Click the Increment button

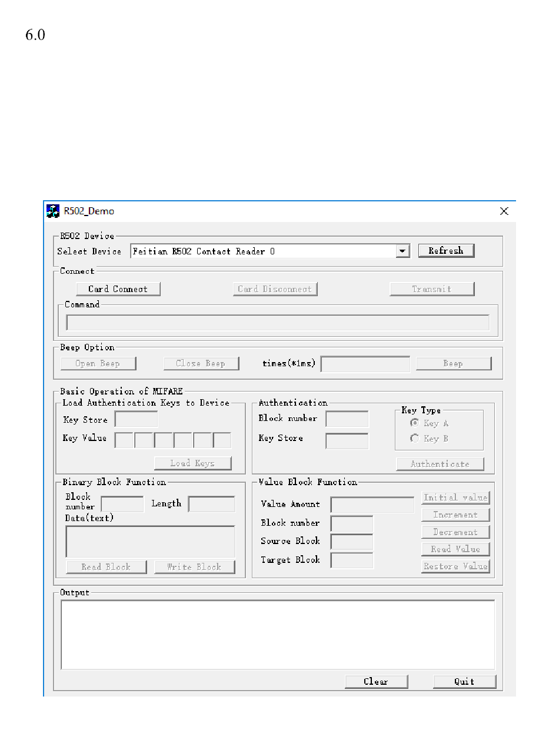coord(456,515)
